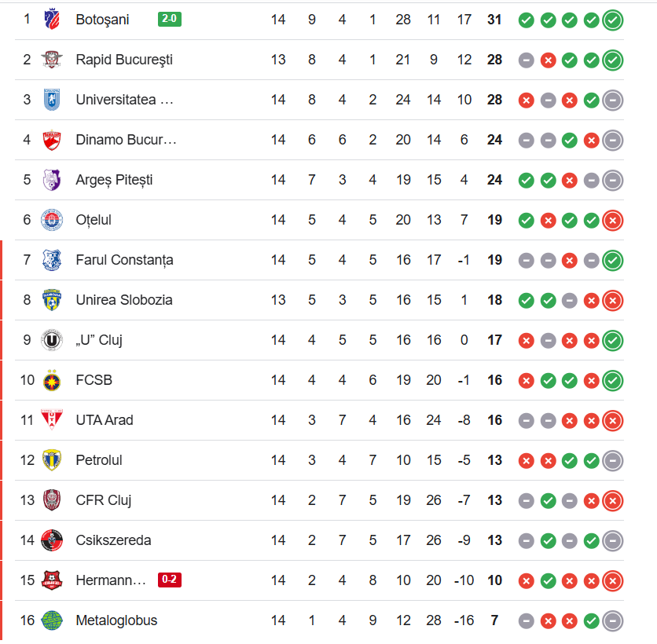Click the Botoșani club crest icon
Viewport: 657px width, 644px height.
[53, 19]
